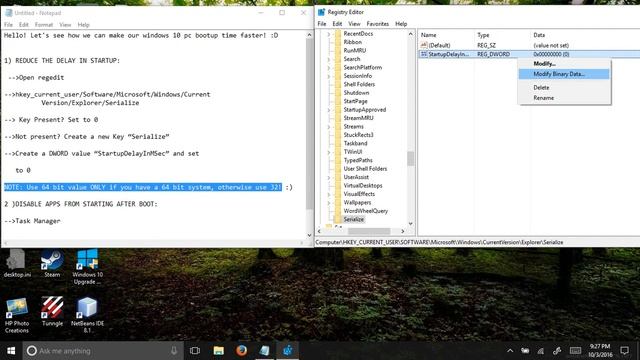Expand the SearchPlatform registry key
This screenshot has height=360, width=640.
[329, 67]
